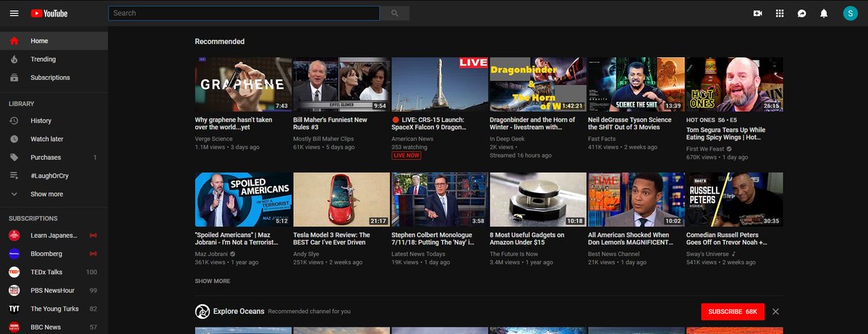Open 'Comedian Russell Peters Goes Off' title
Image resolution: width=868 pixels, height=334 pixels.
[726, 239]
